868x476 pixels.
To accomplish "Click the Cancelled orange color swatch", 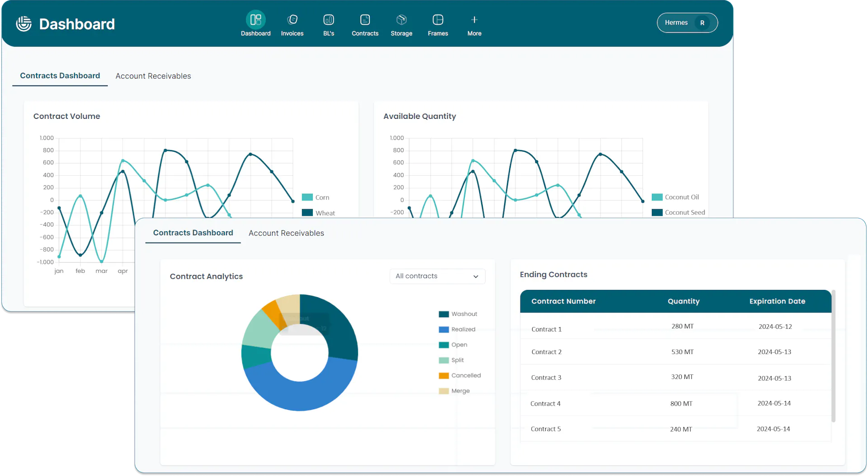I will [x=443, y=376].
